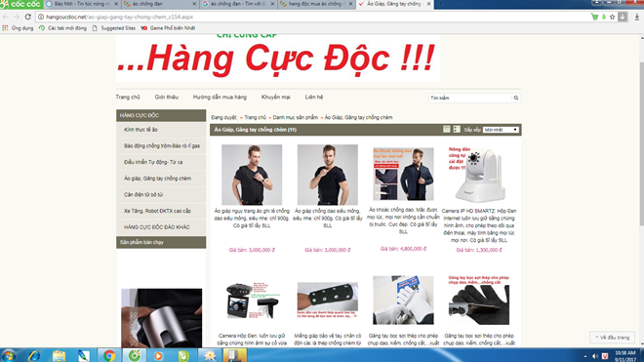The image size is (644, 362).
Task: Open the Trang chủ menu item
Action: pyautogui.click(x=128, y=97)
